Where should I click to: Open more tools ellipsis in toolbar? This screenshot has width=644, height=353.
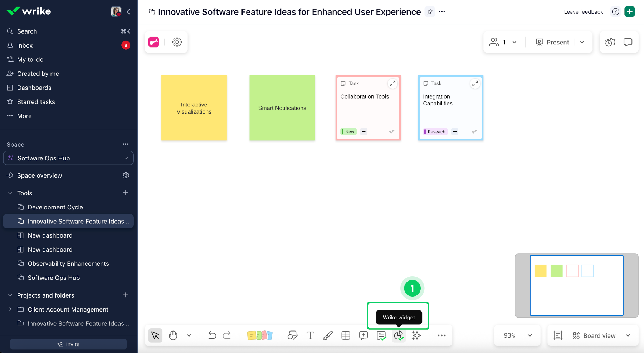(x=441, y=335)
